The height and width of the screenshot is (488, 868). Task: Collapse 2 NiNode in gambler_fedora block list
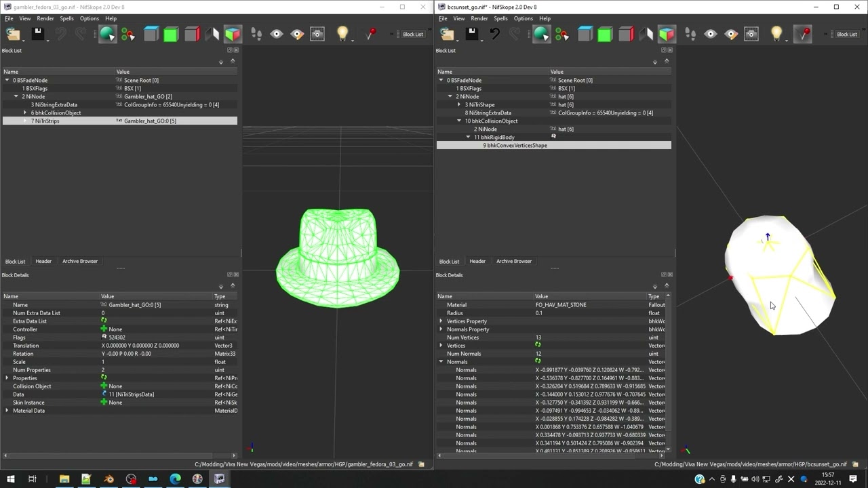click(x=16, y=96)
